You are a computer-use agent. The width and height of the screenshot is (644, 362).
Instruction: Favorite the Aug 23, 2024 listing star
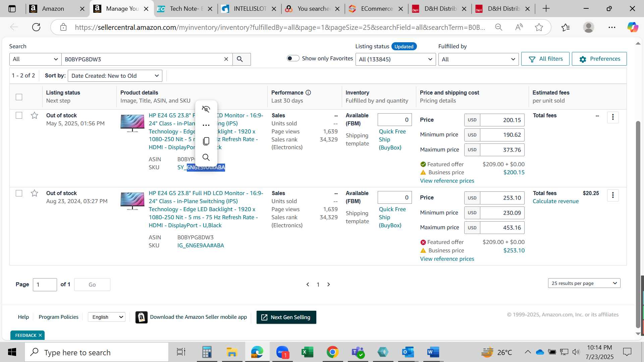click(x=34, y=193)
